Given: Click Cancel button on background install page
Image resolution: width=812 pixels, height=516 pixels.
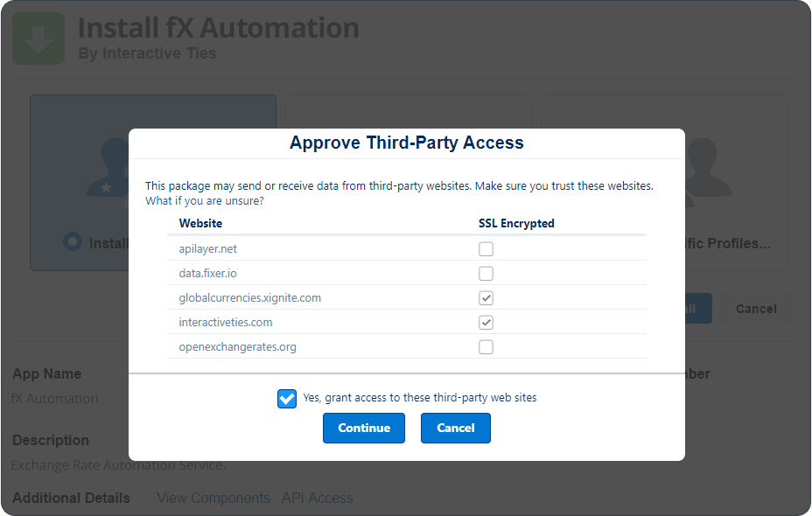Looking at the screenshot, I should (756, 309).
